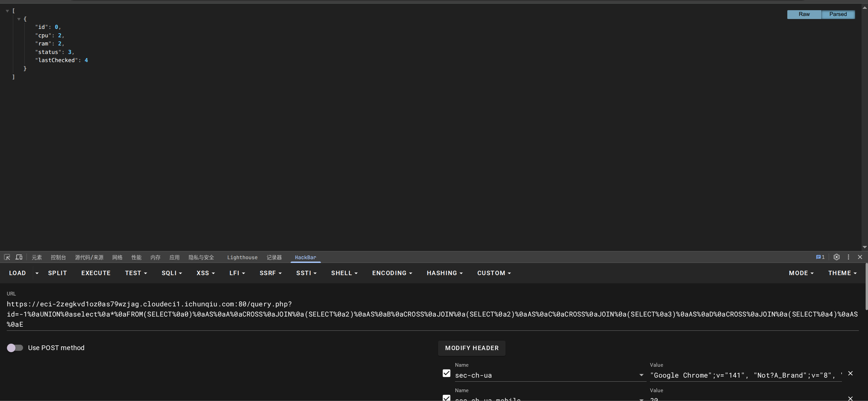Close the DevTools panel

pos(860,257)
